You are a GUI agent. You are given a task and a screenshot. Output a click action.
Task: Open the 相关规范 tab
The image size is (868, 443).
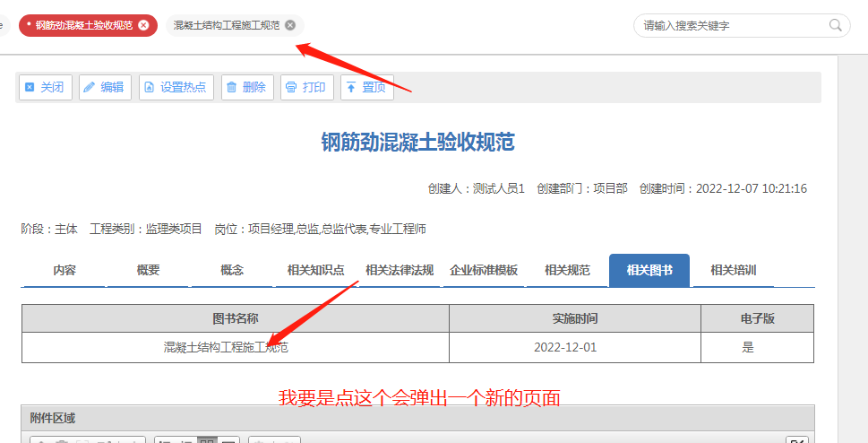pyautogui.click(x=567, y=270)
